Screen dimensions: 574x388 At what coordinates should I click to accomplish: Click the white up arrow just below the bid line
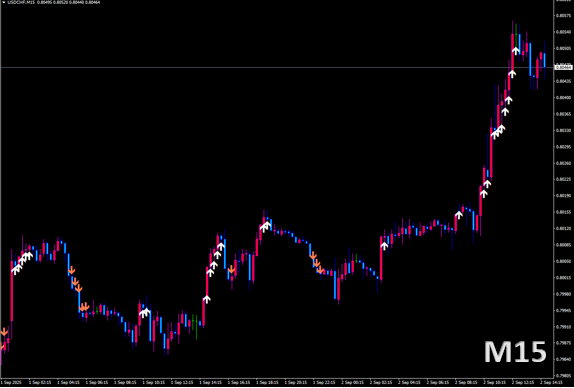(512, 74)
